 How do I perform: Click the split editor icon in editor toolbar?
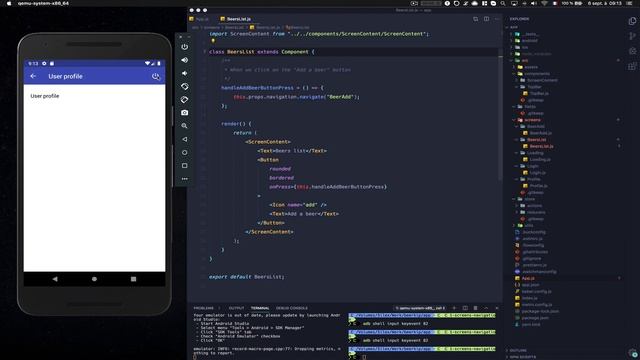pos(486,19)
